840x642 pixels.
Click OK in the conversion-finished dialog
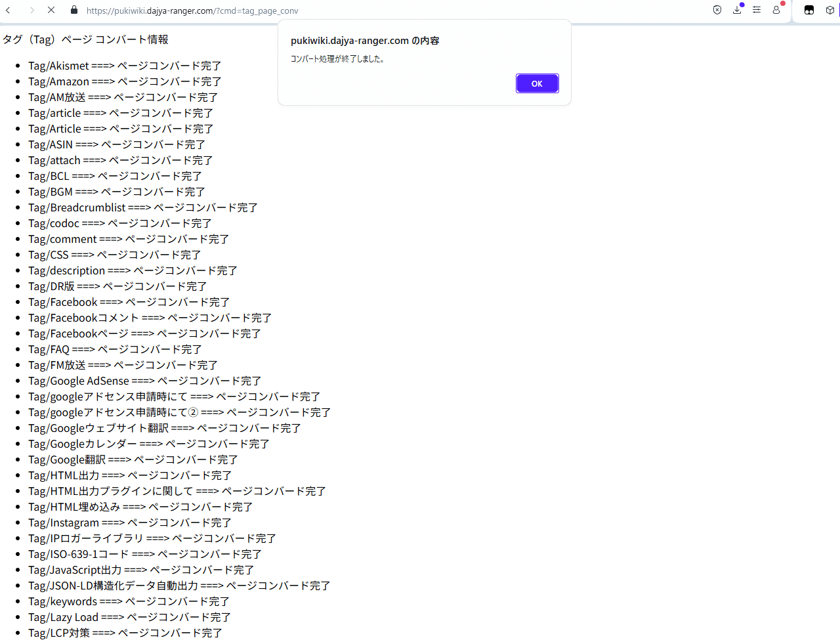pyautogui.click(x=537, y=83)
